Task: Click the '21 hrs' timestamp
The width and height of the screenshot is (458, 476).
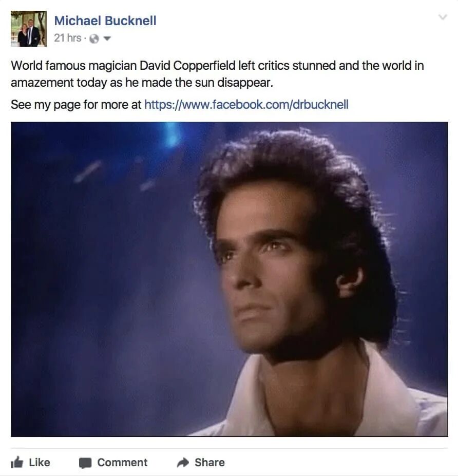Action: 68,38
